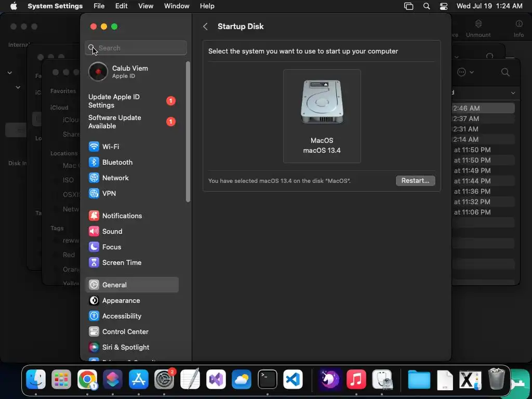Open Visual Studio Code from Dock

point(293,379)
